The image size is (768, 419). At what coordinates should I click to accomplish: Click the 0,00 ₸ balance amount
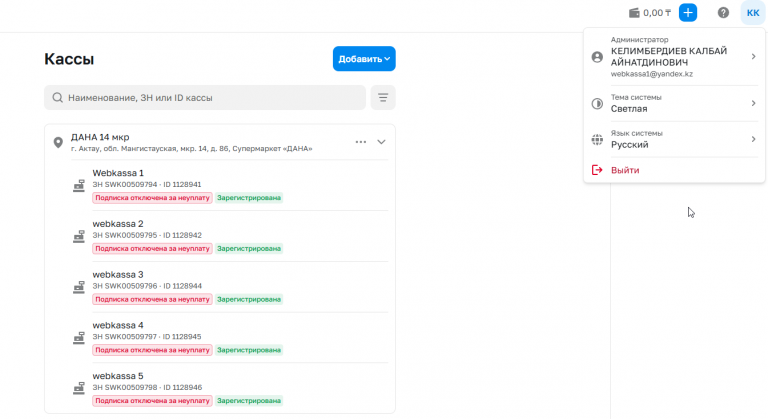coord(657,13)
